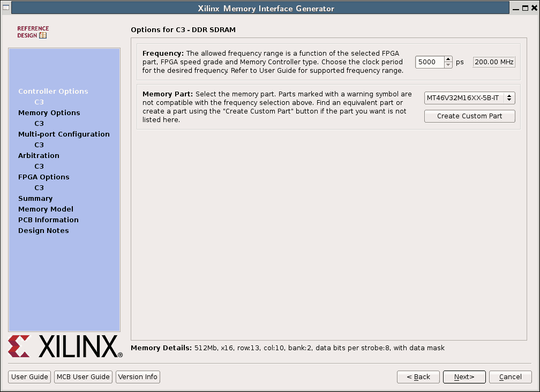Open PCB Information step
The height and width of the screenshot is (392, 540).
48,220
